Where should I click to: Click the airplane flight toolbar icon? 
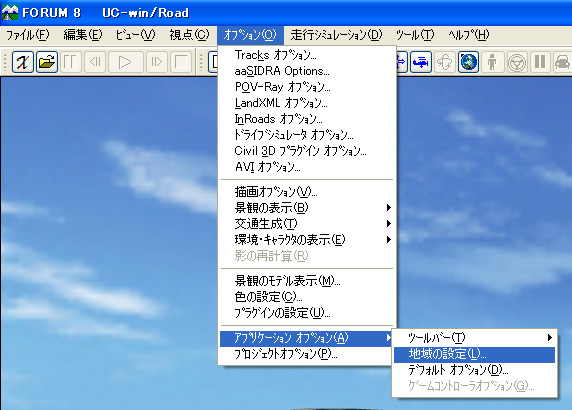click(421, 62)
